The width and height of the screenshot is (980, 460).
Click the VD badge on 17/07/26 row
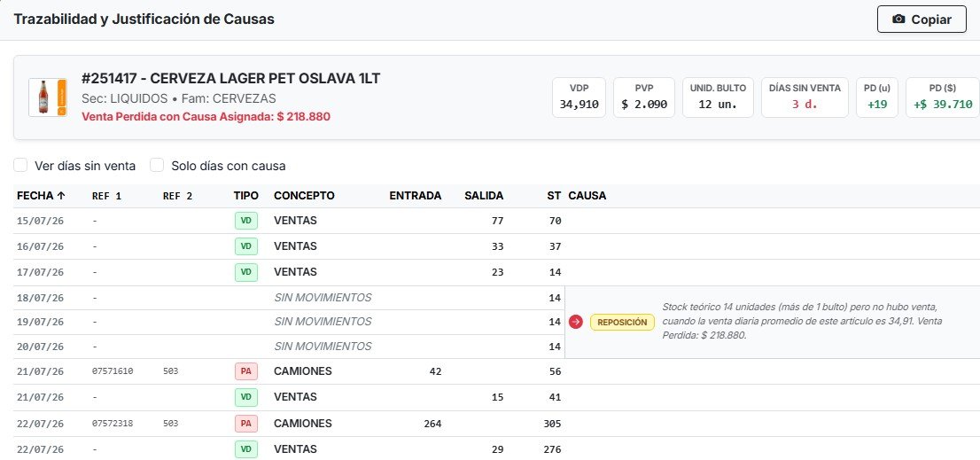(x=245, y=272)
